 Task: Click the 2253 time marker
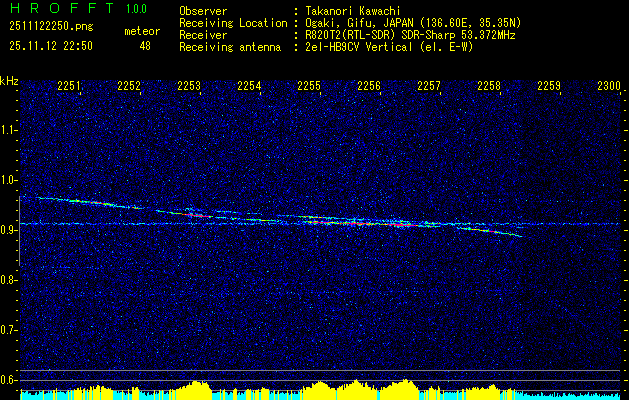coord(189,86)
